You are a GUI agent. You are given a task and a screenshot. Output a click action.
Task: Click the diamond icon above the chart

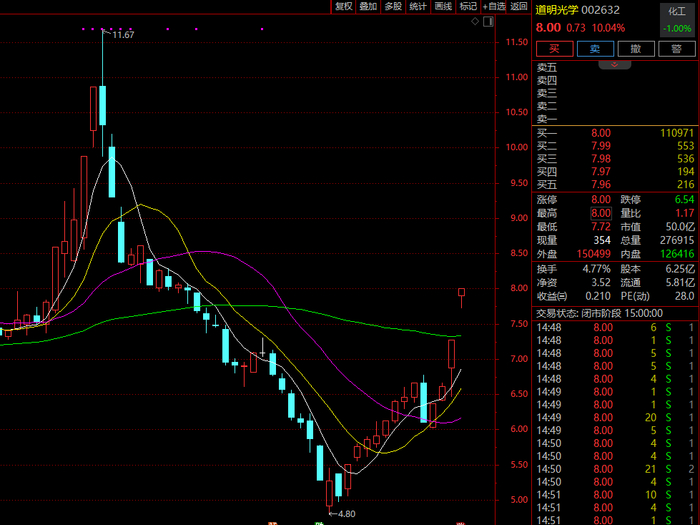475,21
